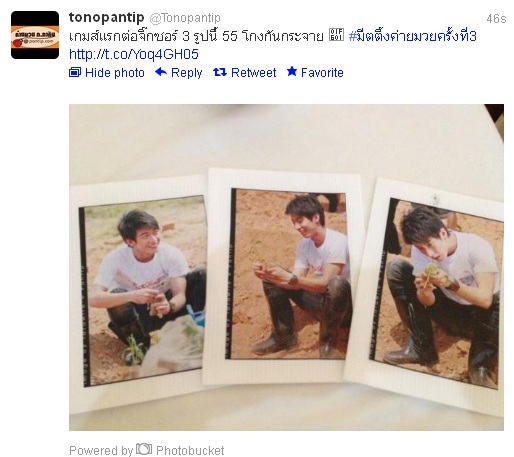514x457 pixels.
Task: Open the tonopantip profile avatar
Action: point(35,35)
